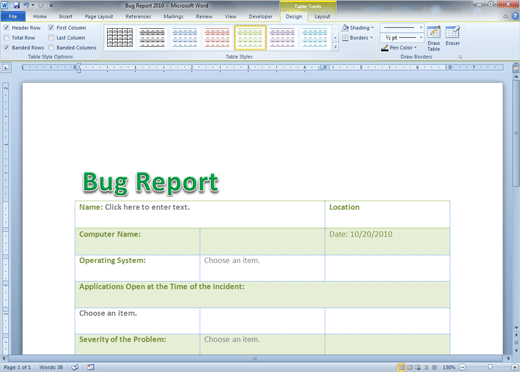Viewport: 520px width, 372px height.
Task: Click the Undo icon in title bar
Action: point(26,5)
